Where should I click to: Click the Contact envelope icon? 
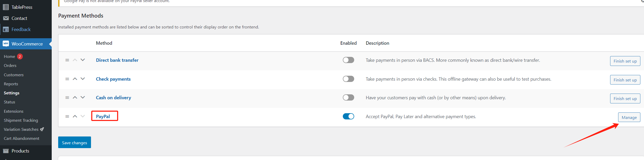click(6, 18)
